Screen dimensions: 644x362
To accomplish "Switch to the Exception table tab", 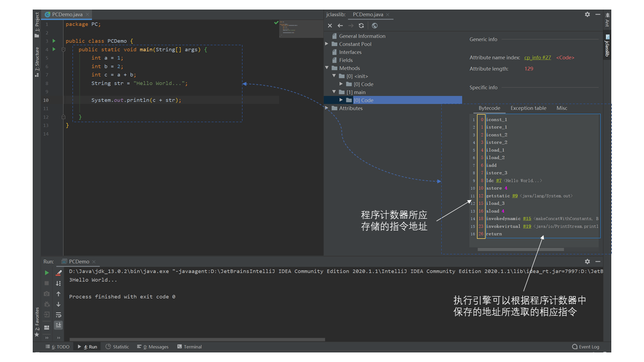I will pyautogui.click(x=528, y=108).
